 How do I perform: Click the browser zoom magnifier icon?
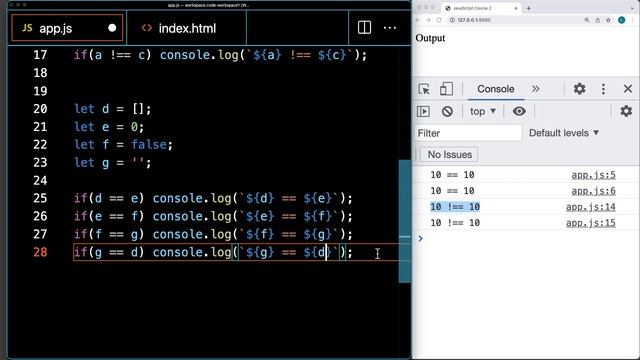coord(587,20)
